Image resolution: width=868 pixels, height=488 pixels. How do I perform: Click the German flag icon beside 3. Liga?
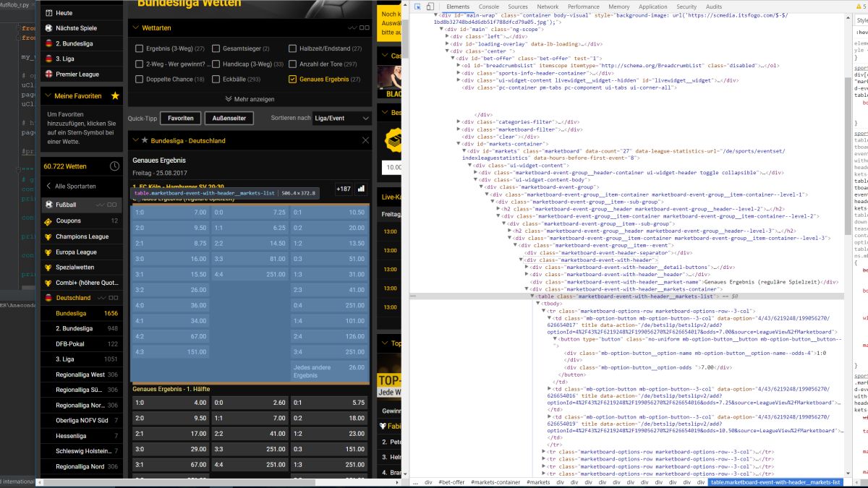pos(48,59)
